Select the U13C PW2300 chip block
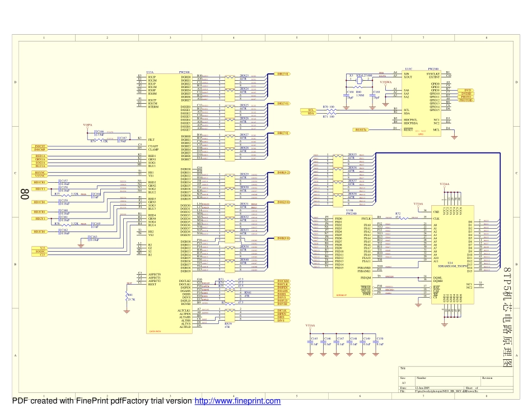The image size is (532, 412). [x=422, y=101]
